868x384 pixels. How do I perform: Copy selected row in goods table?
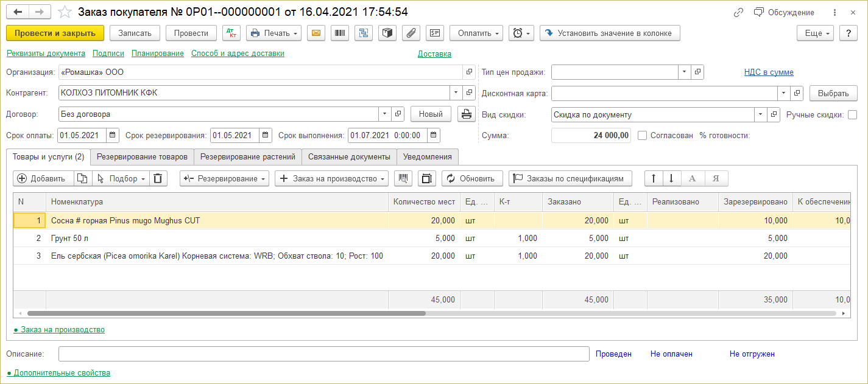point(82,178)
